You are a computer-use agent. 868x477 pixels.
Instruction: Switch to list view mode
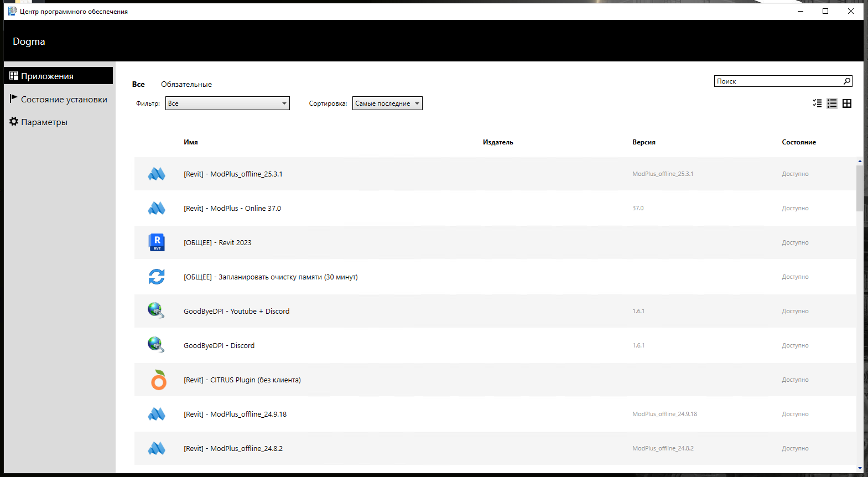coord(832,103)
